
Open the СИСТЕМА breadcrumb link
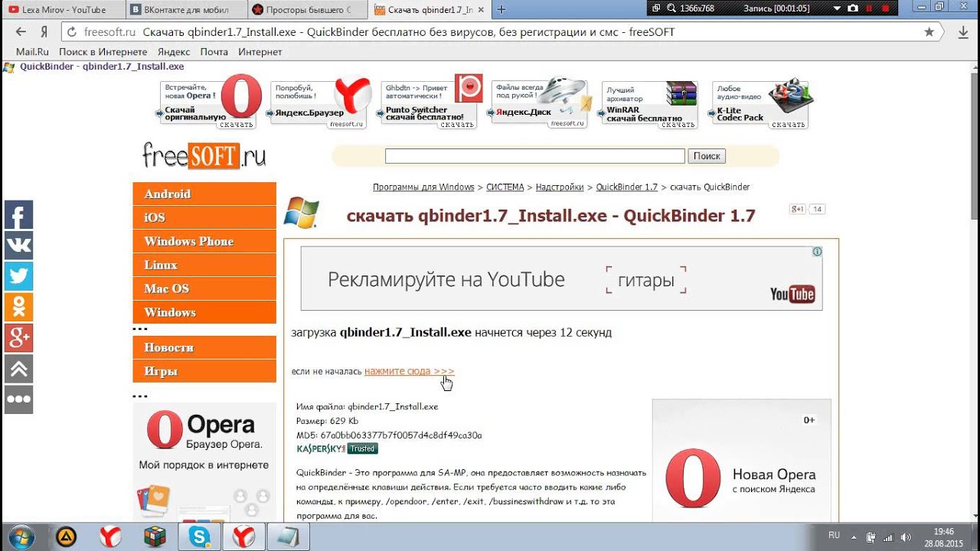coord(505,187)
